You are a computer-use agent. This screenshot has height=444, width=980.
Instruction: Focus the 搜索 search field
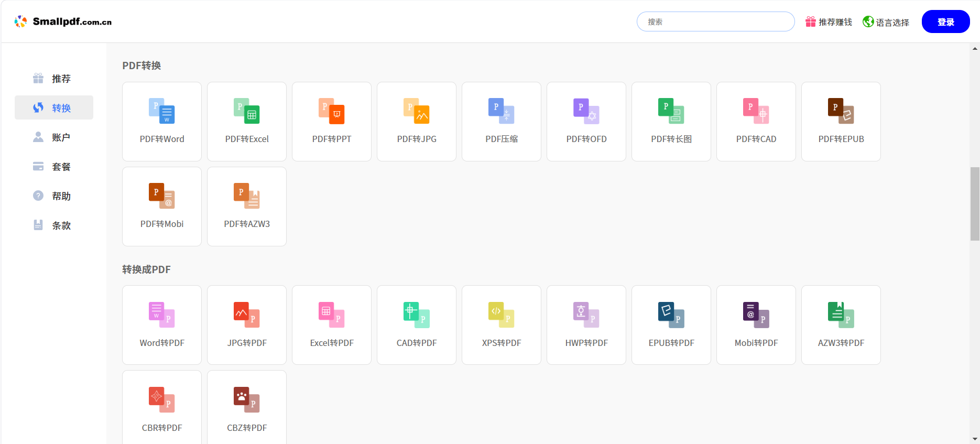point(715,22)
